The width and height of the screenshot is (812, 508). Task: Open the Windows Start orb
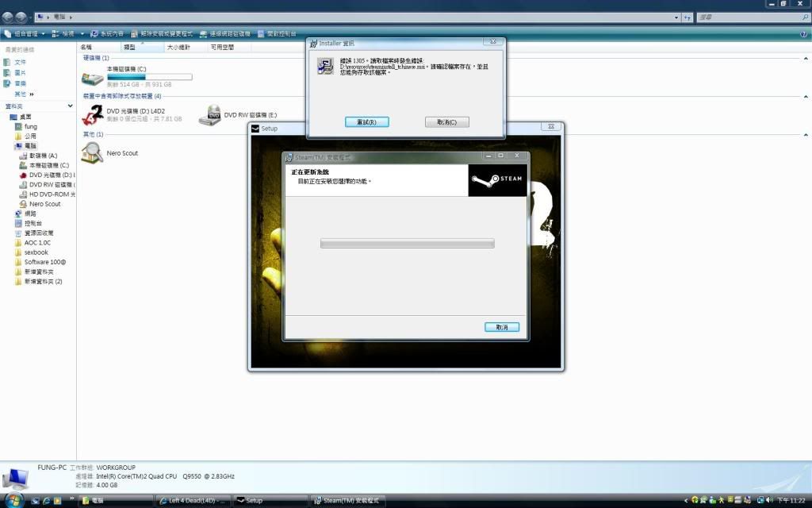coord(13,500)
